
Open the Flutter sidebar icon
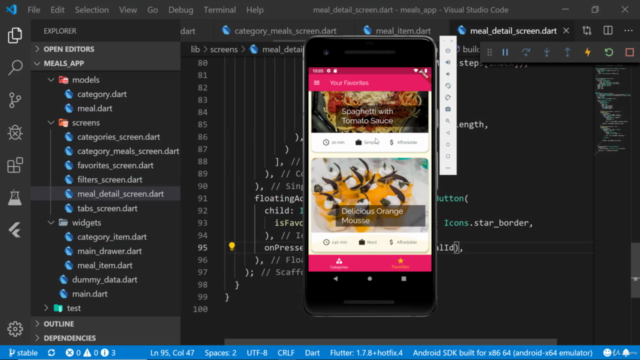pyautogui.click(x=15, y=231)
